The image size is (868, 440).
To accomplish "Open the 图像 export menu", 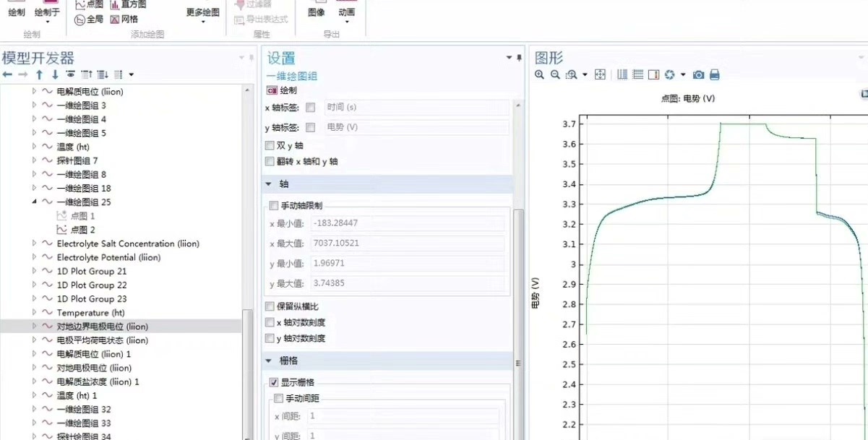I will (315, 12).
